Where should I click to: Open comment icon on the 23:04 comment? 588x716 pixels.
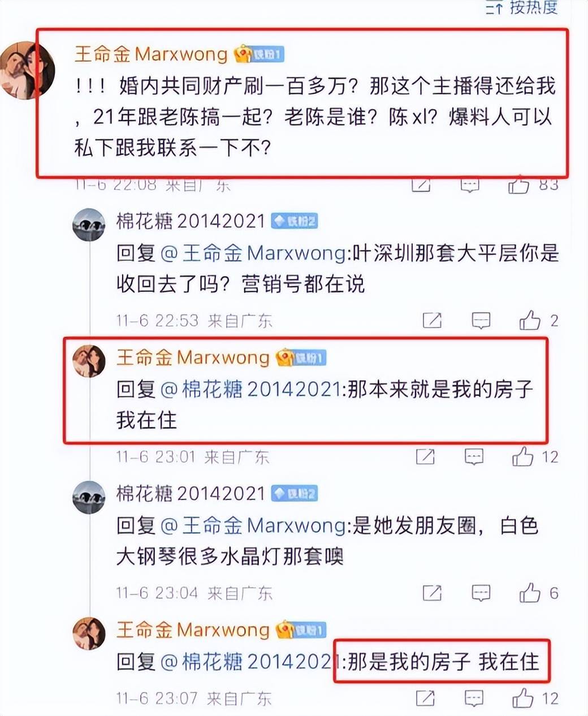pos(481,593)
